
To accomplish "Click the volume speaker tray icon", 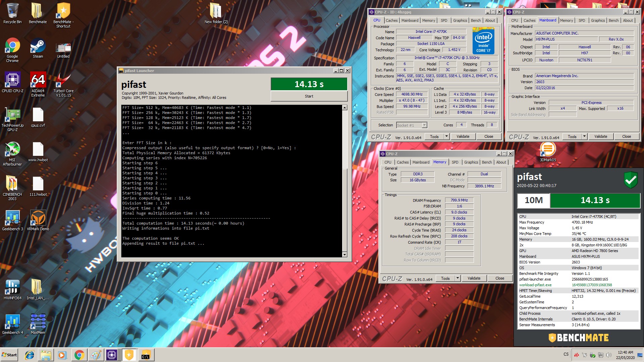I will pos(609,355).
